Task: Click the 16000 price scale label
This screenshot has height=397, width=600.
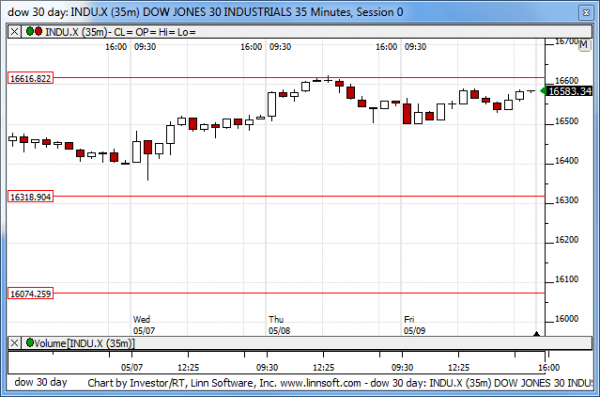Action: click(567, 319)
